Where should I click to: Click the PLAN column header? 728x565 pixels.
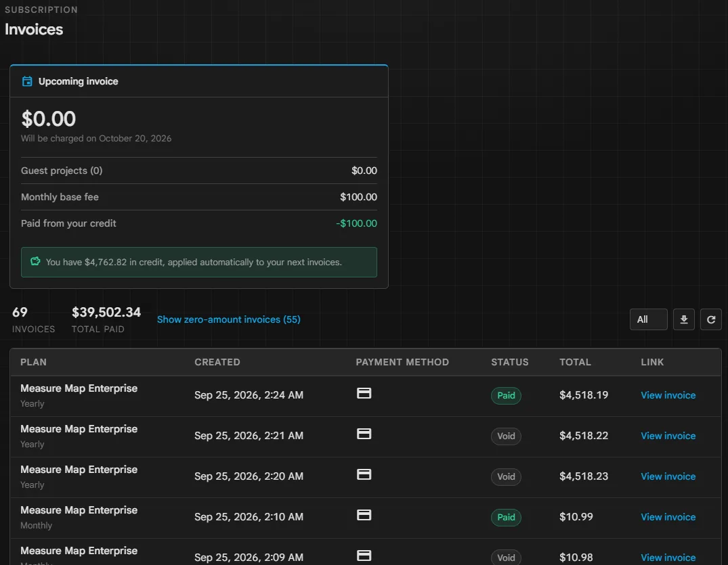pos(33,362)
